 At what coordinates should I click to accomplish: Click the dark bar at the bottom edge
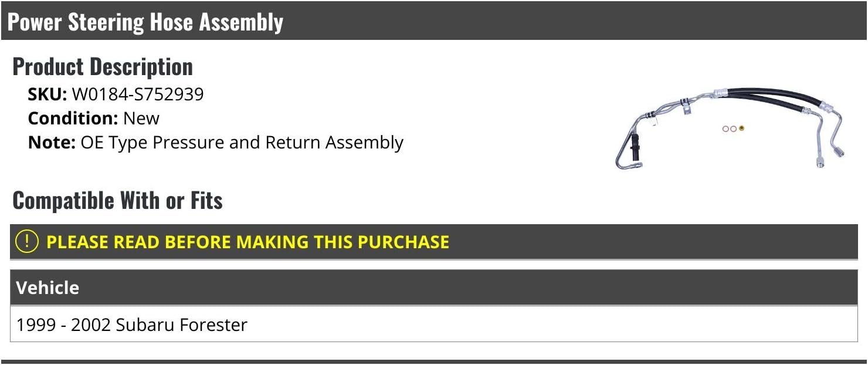pos(434,361)
